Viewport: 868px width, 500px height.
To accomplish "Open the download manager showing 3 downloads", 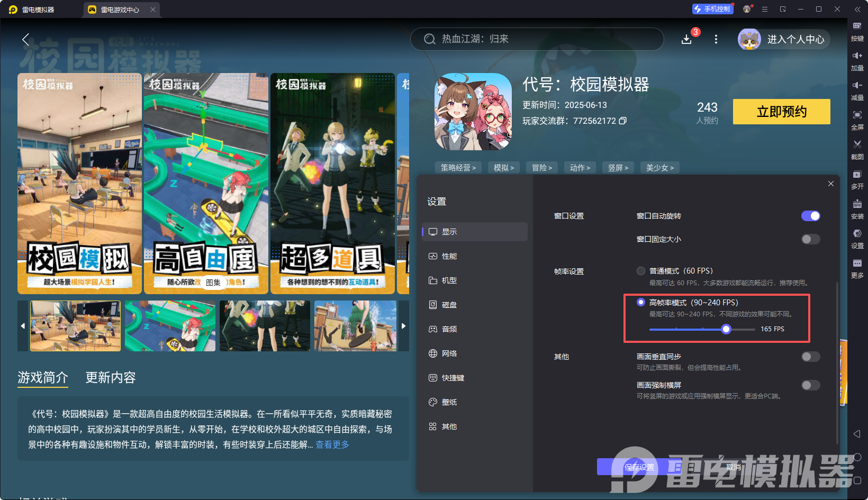I will [686, 39].
